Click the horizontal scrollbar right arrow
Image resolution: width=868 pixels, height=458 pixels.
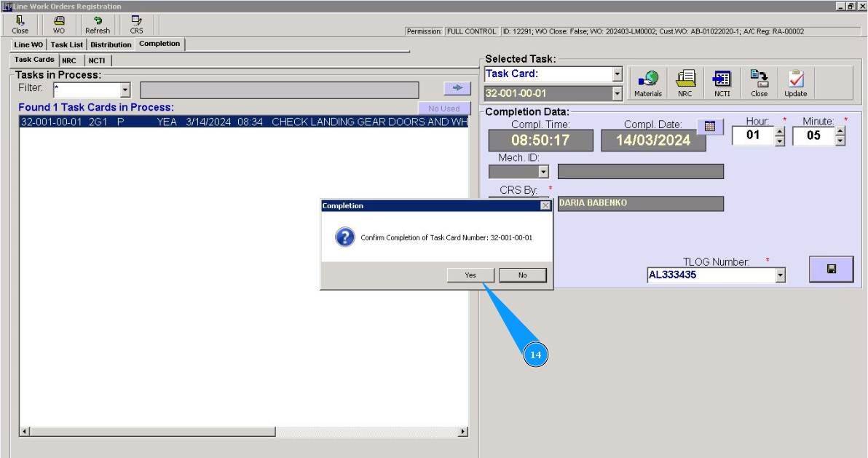pos(463,431)
